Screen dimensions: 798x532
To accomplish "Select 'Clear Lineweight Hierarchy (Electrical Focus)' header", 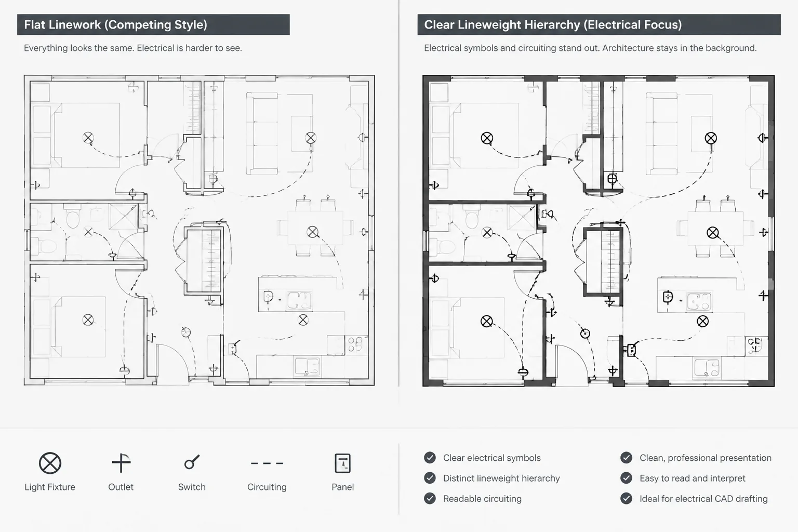I will click(598, 24).
